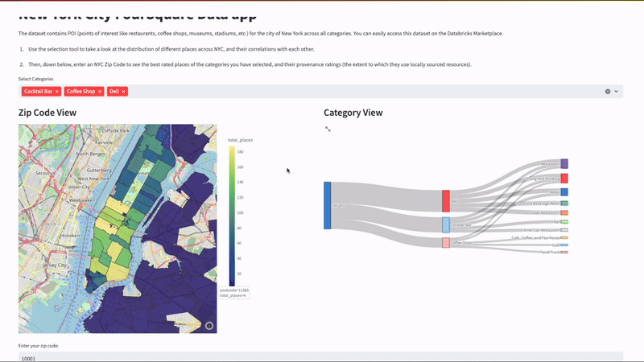Click the Fairview label on map

[x=104, y=142]
